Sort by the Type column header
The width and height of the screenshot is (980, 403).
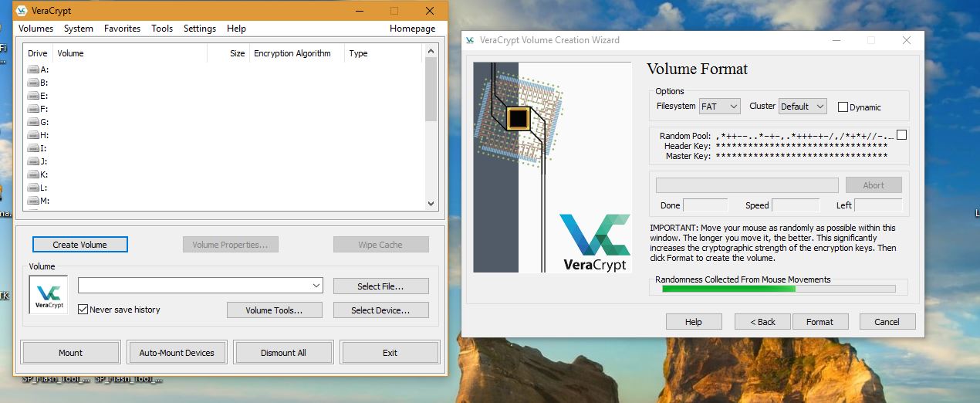(x=383, y=53)
